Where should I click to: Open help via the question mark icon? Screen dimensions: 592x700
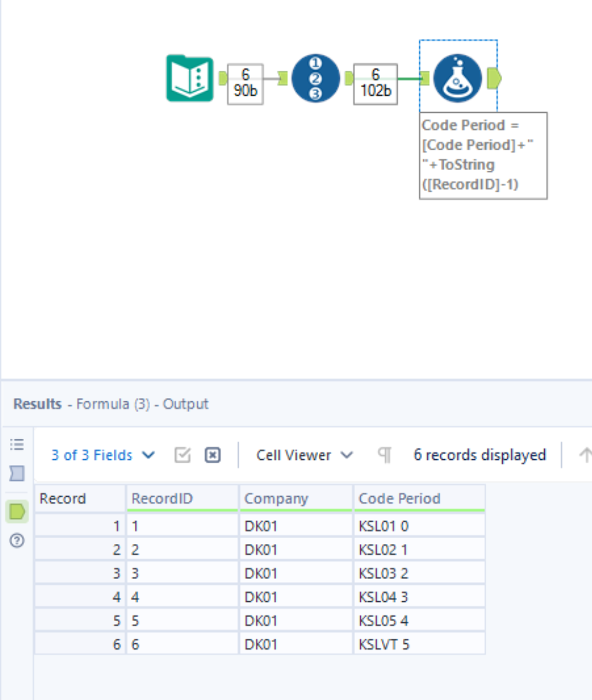point(17,541)
